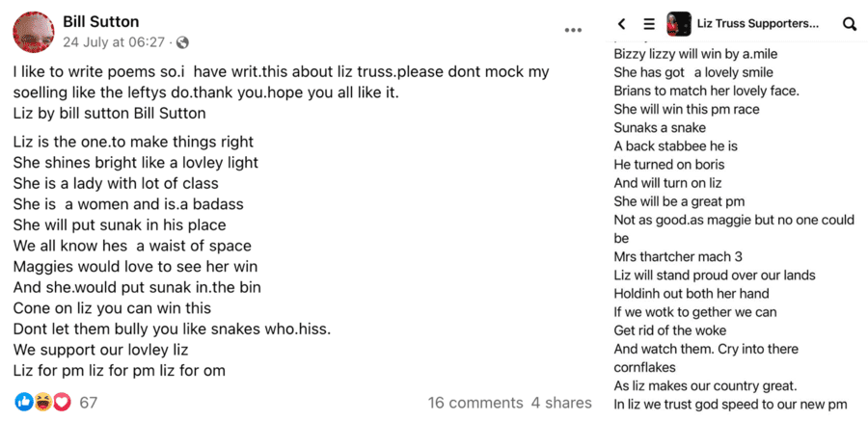Click the Liz Truss Supporters group avatar
This screenshot has height=421, width=868.
(x=679, y=24)
